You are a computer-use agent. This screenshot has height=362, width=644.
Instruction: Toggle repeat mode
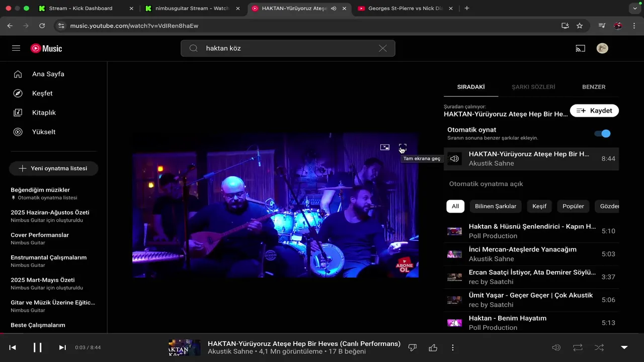click(x=578, y=347)
